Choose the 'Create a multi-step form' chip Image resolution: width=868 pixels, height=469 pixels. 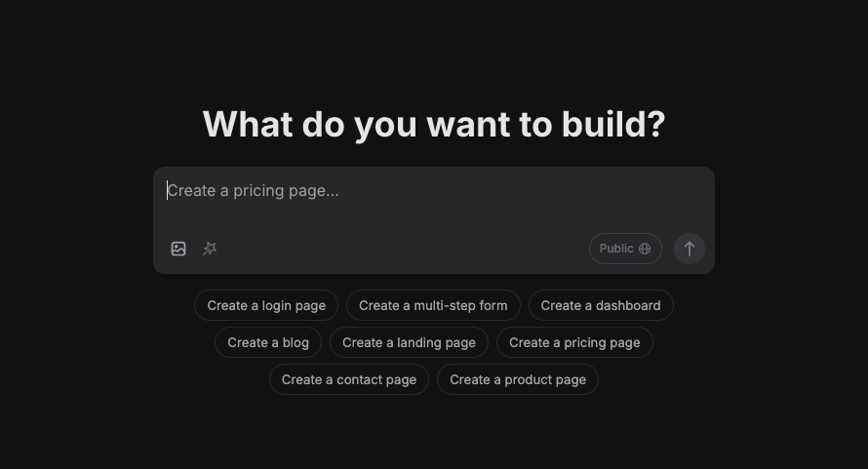pyautogui.click(x=433, y=305)
